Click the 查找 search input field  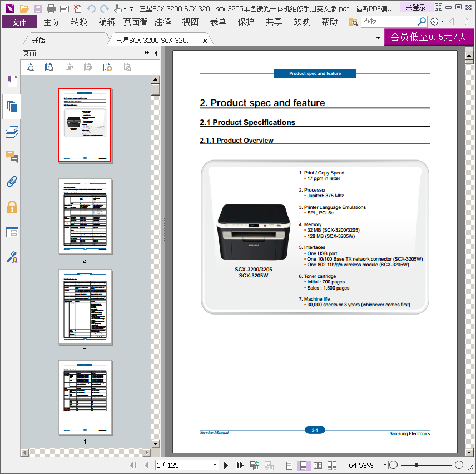click(389, 22)
